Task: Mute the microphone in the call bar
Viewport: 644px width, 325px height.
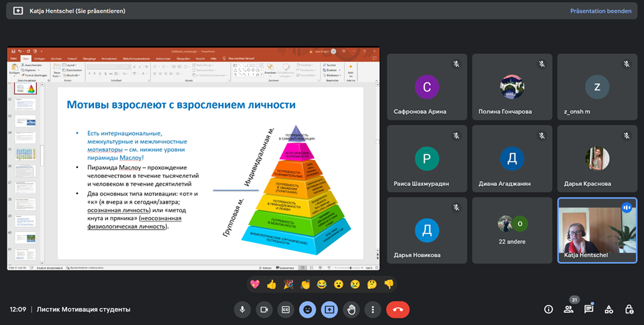Action: pos(242,310)
